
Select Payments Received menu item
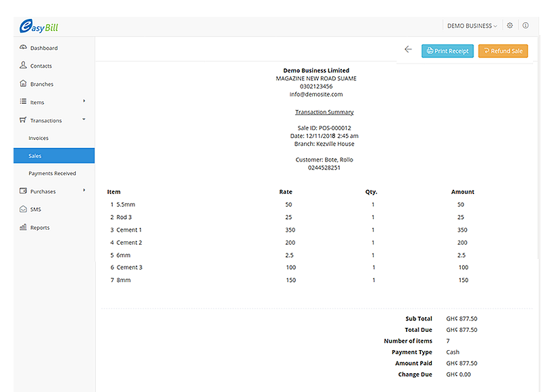coord(52,174)
